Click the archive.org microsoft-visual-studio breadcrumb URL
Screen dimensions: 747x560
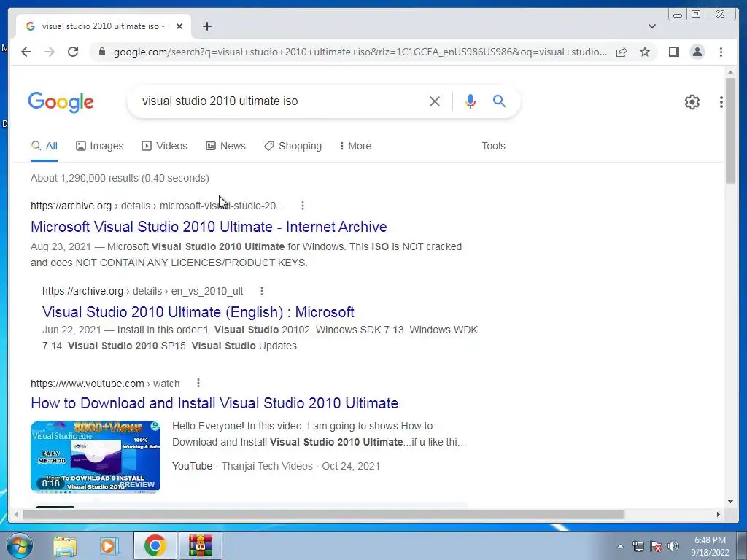[158, 206]
